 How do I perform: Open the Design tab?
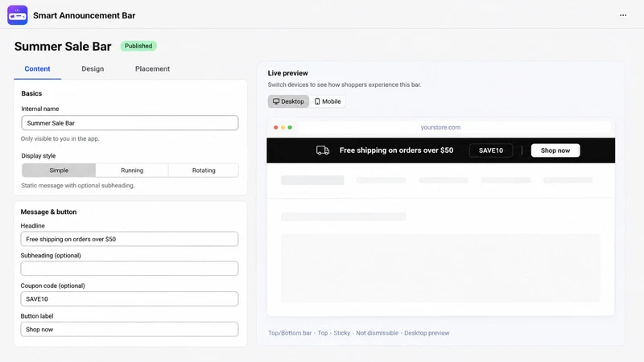point(93,69)
